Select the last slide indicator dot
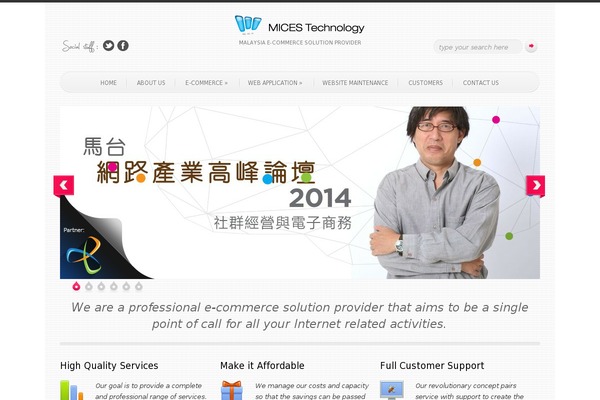Image resolution: width=600 pixels, height=400 pixels. [x=139, y=286]
